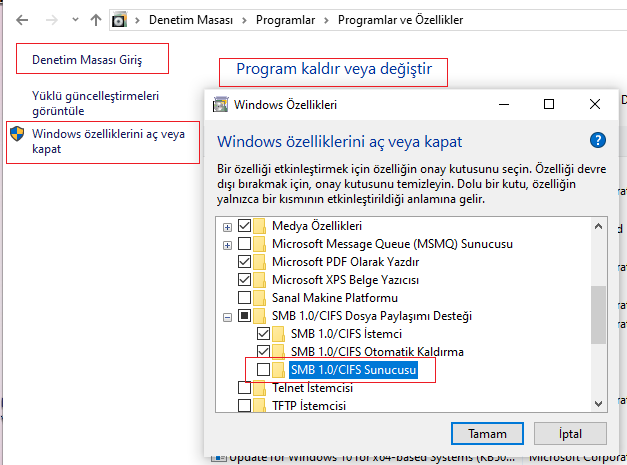627x465 pixels.
Task: Uncheck Microsoft PDF Olarak Yazdır
Action: tap(244, 261)
